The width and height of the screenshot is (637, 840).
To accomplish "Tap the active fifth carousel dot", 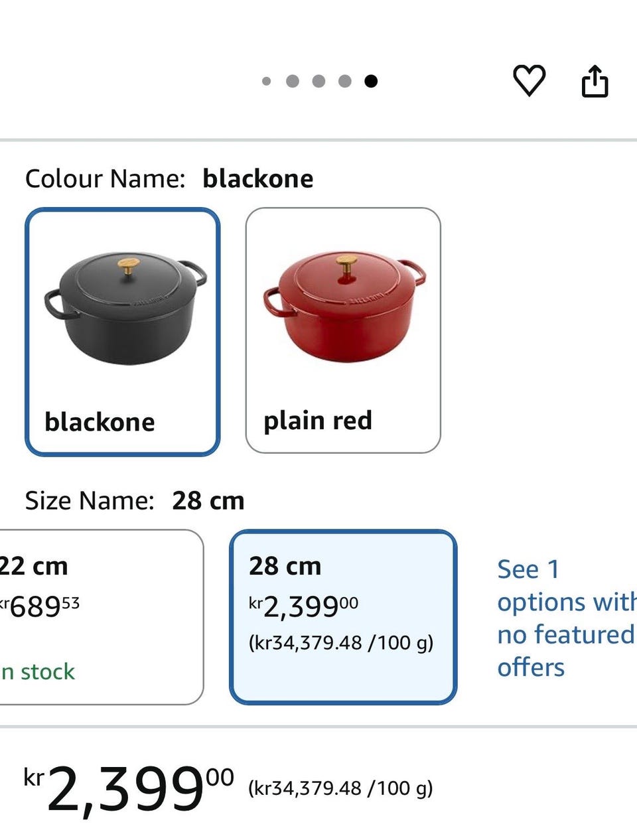I will pos(371,81).
